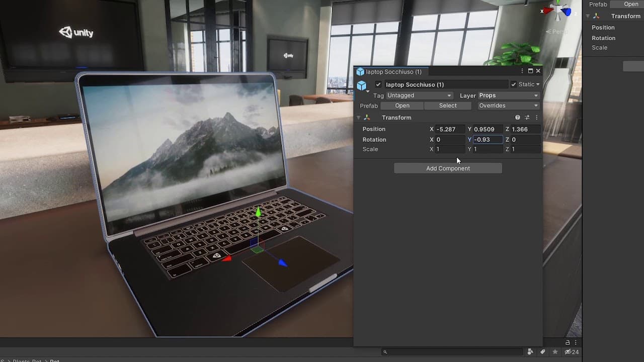Click the Transform header label in the floating inspector

[x=396, y=118]
